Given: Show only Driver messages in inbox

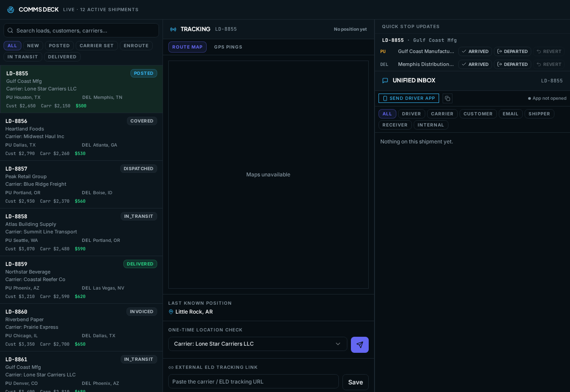Looking at the screenshot, I should click(x=411, y=114).
